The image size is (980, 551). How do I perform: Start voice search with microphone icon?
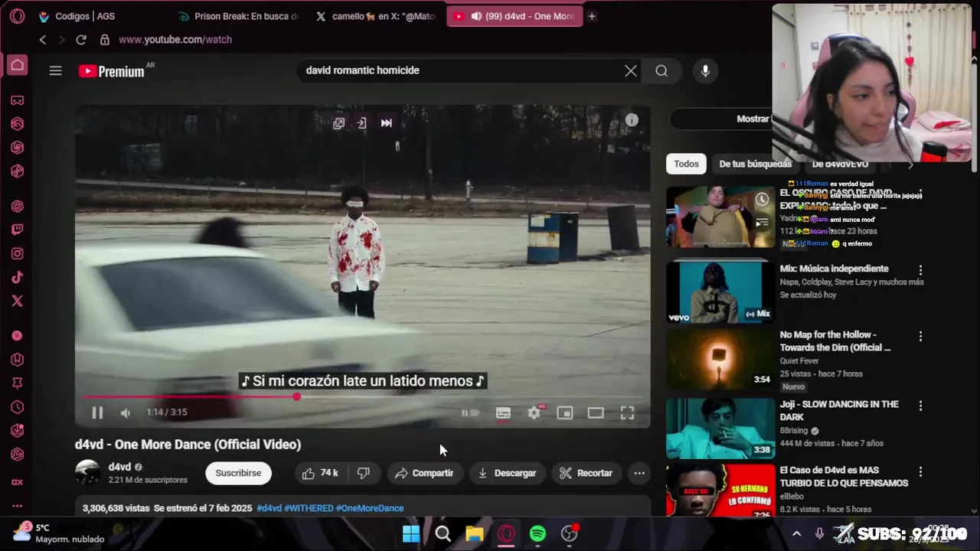coord(705,70)
